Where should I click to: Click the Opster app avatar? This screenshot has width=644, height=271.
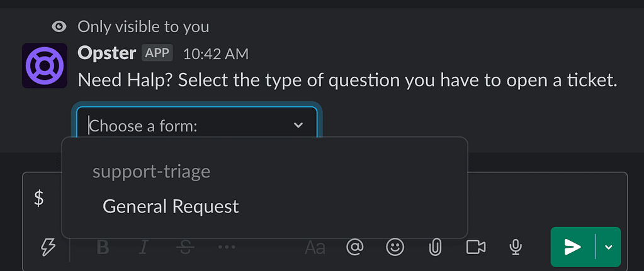(x=44, y=65)
